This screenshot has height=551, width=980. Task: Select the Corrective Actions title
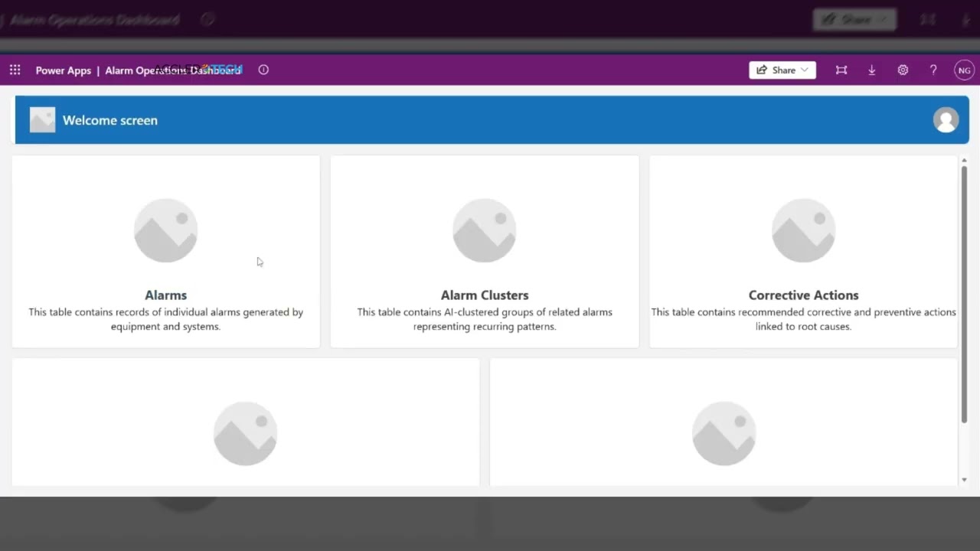pos(803,295)
